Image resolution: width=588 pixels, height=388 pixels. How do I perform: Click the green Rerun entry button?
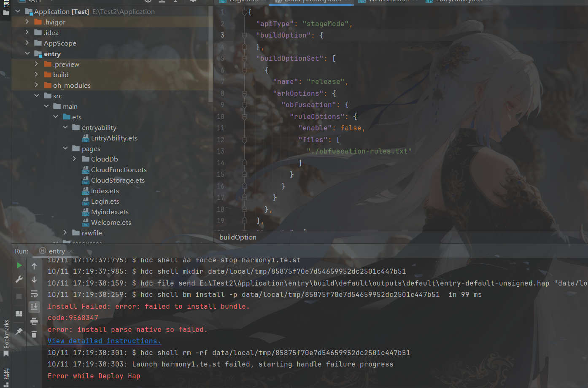click(x=19, y=265)
